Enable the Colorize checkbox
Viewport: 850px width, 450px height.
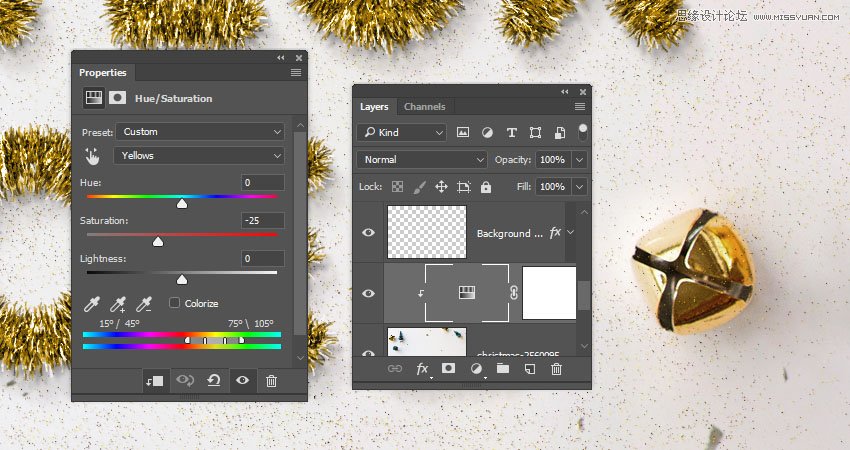point(175,303)
